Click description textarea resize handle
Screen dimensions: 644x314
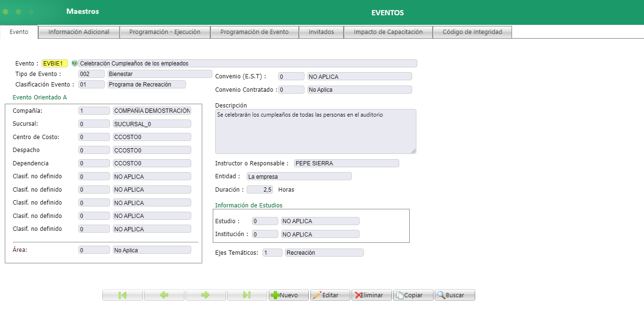(x=414, y=151)
